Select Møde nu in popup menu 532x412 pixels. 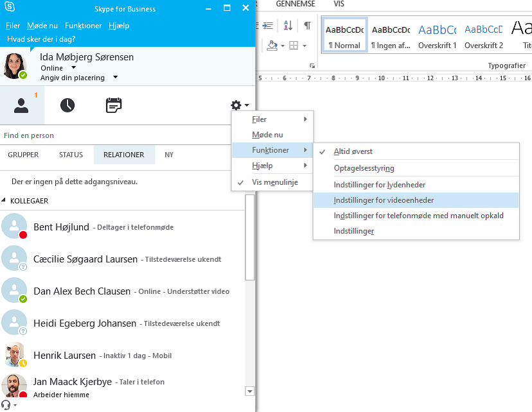[x=272, y=135]
